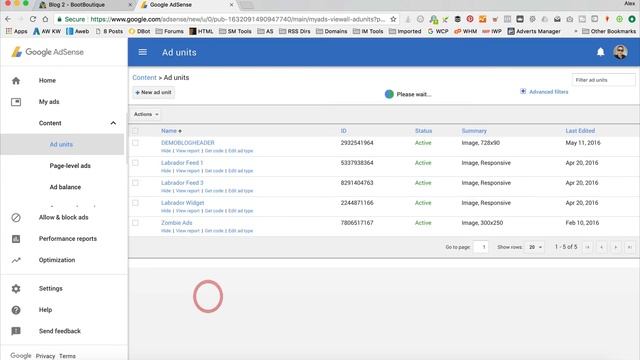640x360 pixels.
Task: Click the Filter ad units field
Action: point(603,80)
